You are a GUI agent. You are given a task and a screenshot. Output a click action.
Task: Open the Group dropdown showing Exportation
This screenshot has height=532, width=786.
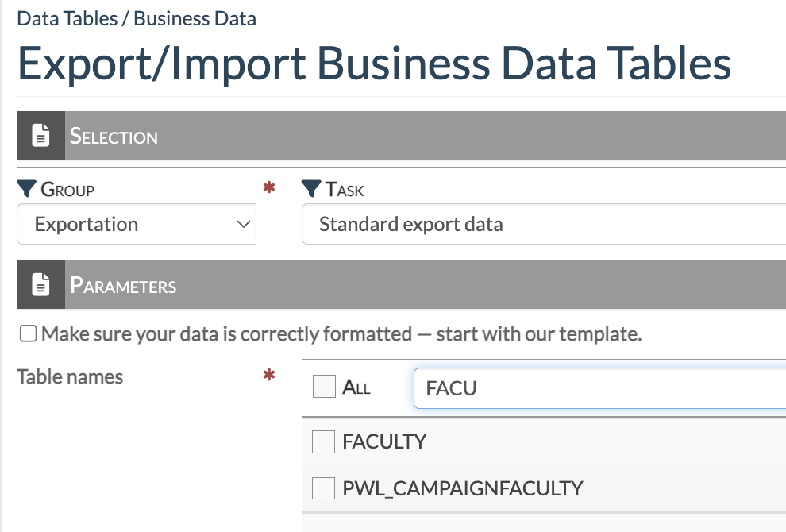pyautogui.click(x=137, y=225)
